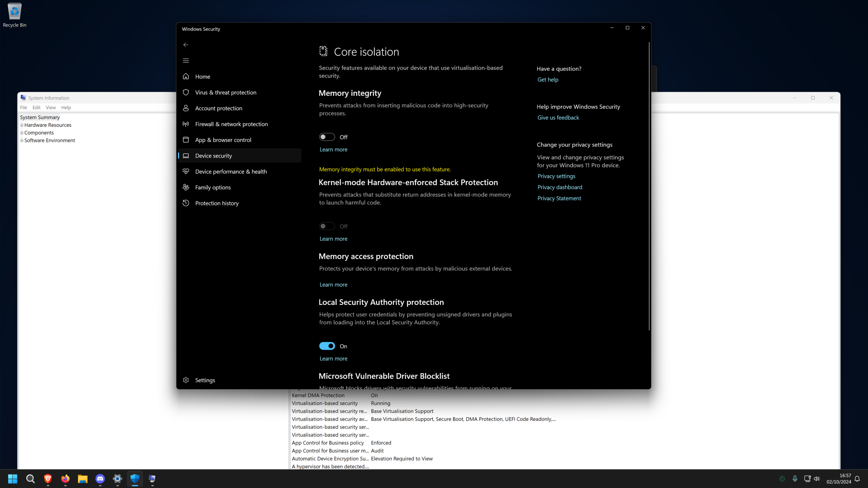The width and height of the screenshot is (868, 488).
Task: Open the File menu in System Information
Action: click(23, 107)
